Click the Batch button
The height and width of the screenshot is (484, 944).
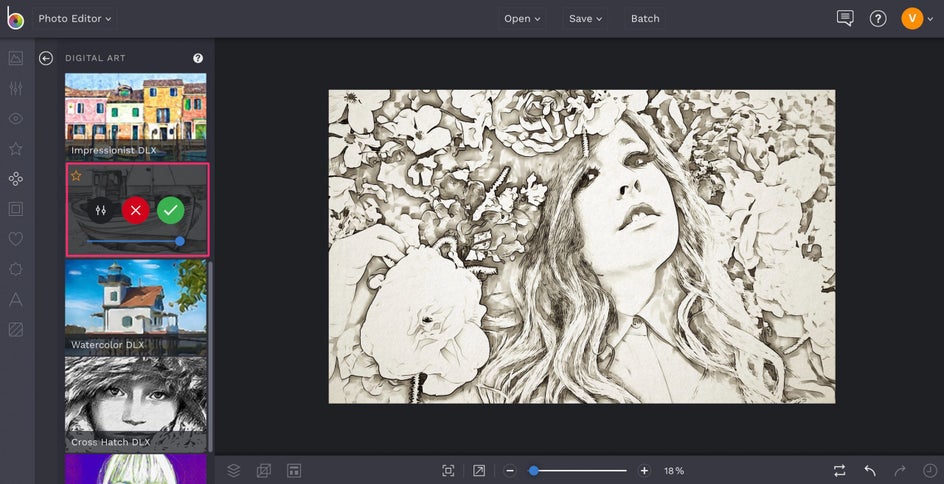(645, 18)
